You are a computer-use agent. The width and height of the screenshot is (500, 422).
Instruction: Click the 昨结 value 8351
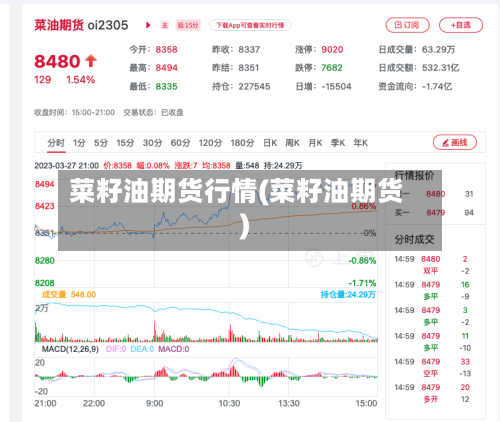pyautogui.click(x=249, y=68)
